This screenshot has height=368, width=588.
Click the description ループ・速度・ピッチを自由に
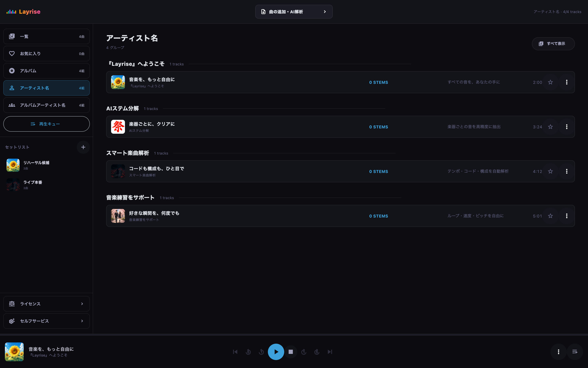(476, 216)
